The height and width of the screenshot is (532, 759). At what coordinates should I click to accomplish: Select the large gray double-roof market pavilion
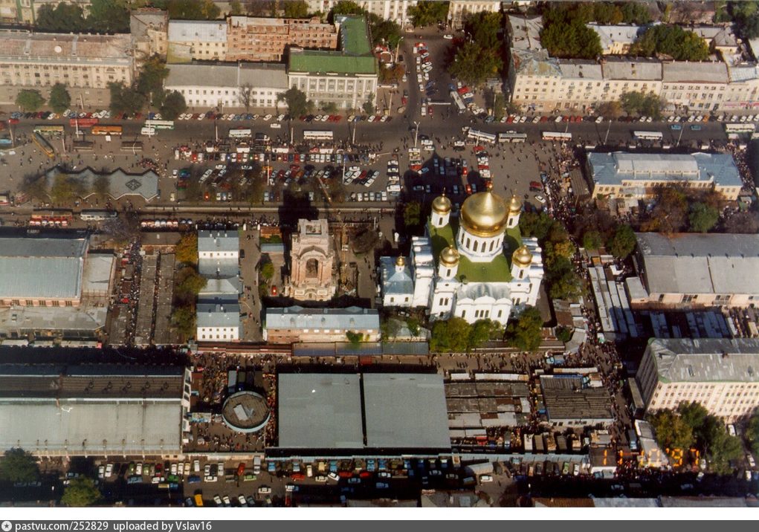(x=364, y=410)
